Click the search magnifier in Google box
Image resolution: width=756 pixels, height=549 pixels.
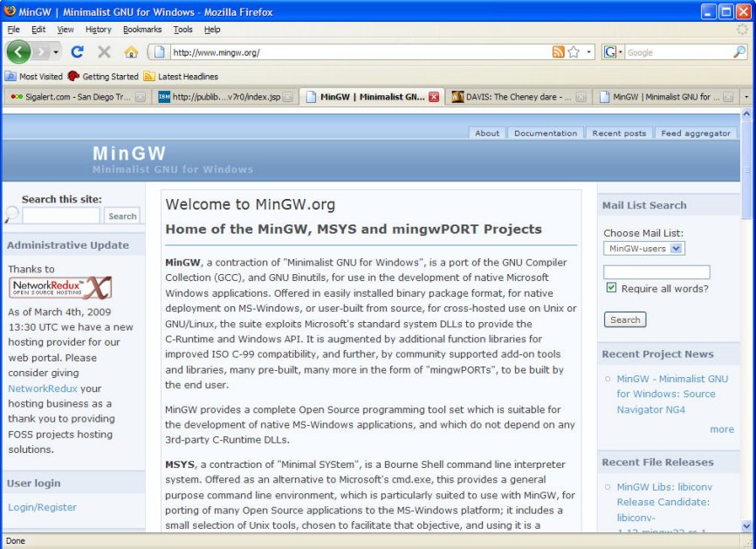[739, 52]
